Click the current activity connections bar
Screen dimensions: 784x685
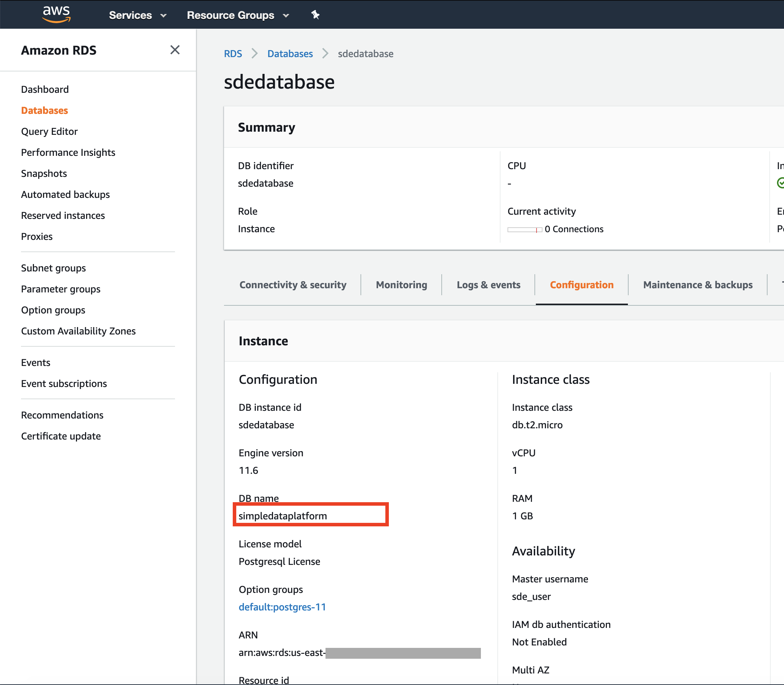[525, 230]
